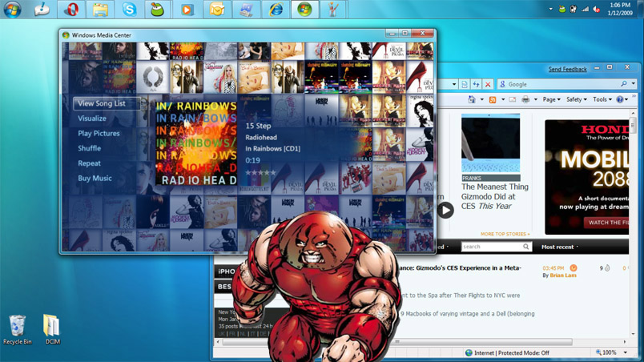Screen dimensions: 644x362
Task: Open the Windows Start orb
Action: tap(12, 9)
